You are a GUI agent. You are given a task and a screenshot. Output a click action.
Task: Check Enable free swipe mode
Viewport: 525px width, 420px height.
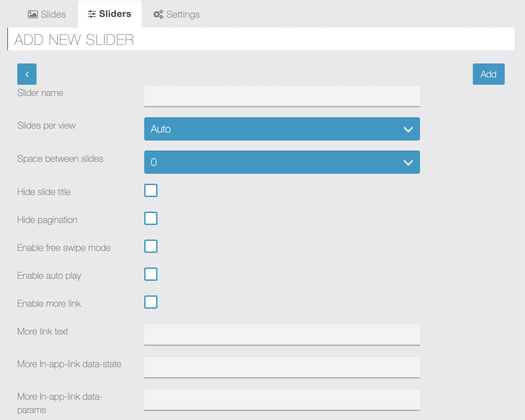pyautogui.click(x=151, y=246)
